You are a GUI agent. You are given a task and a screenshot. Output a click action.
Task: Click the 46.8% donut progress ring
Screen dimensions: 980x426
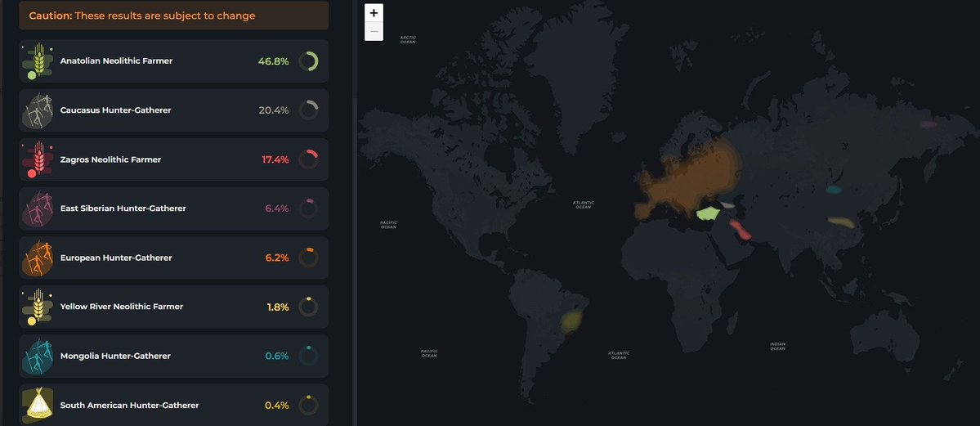point(308,61)
